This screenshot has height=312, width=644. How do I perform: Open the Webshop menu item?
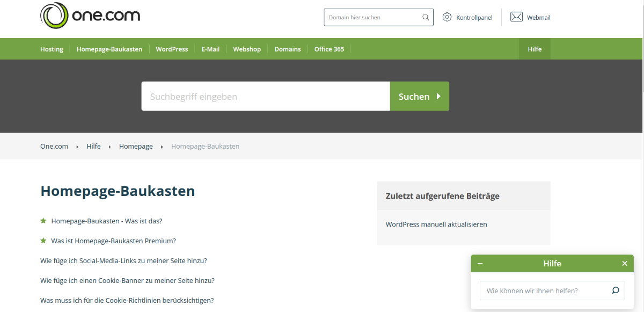coord(247,49)
